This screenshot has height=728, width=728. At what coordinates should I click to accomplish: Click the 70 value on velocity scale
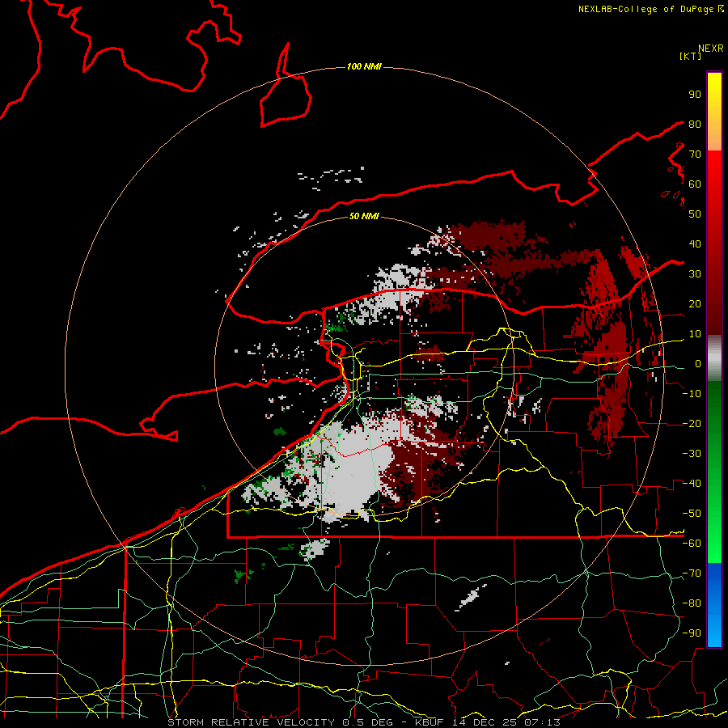point(695,154)
